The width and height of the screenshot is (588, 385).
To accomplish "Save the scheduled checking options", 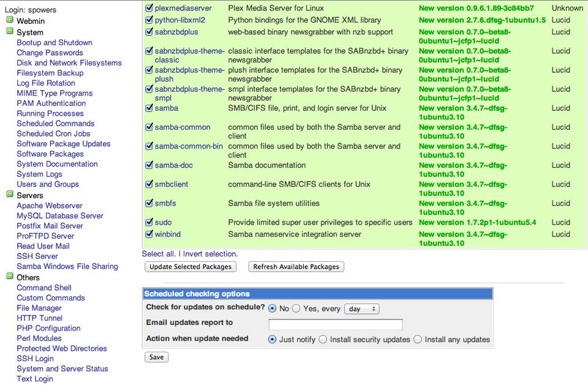I will [156, 357].
